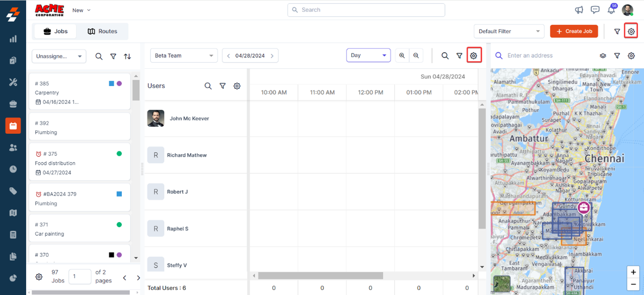The image size is (644, 295).
Task: Click the map zoom in plus button
Action: point(633,272)
